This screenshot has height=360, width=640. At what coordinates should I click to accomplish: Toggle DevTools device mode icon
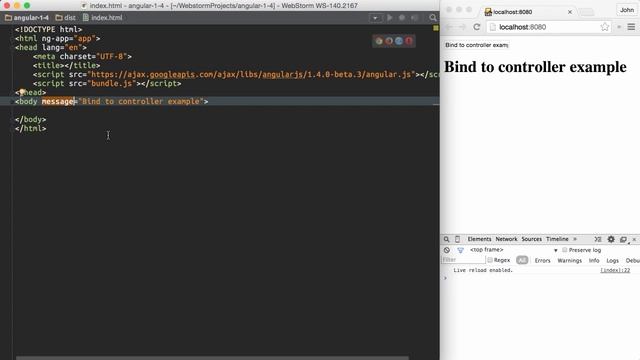coord(458,239)
